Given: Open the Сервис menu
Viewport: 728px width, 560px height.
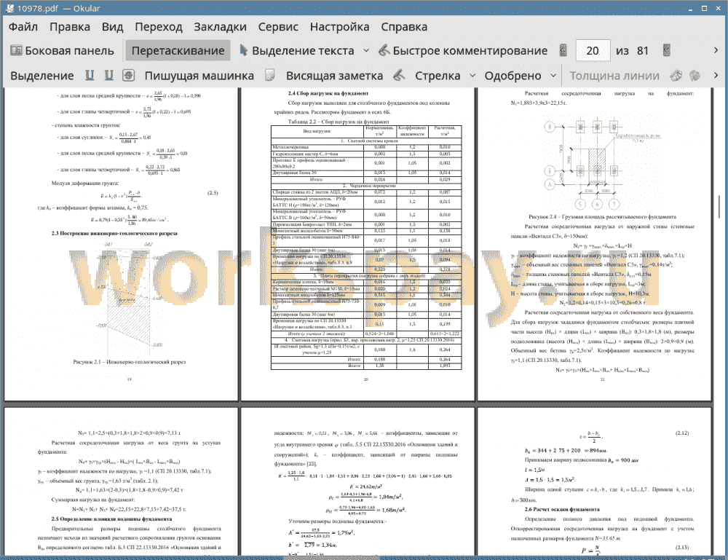Looking at the screenshot, I should click(x=278, y=27).
